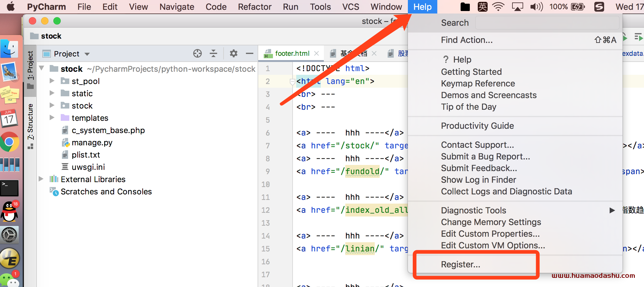Open the Edit menu
Image resolution: width=644 pixels, height=287 pixels.
coord(110,7)
